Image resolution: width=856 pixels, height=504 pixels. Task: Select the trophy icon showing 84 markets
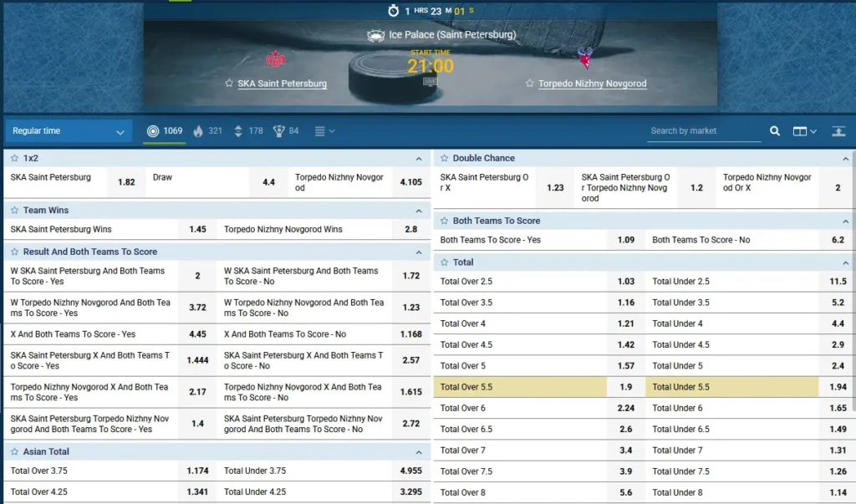tap(278, 130)
